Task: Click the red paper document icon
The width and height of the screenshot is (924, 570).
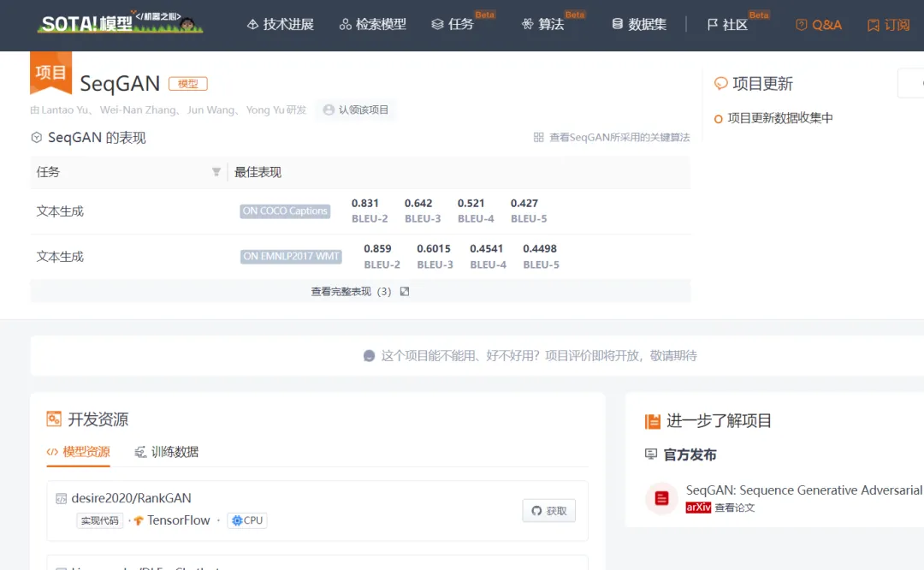Action: click(661, 499)
